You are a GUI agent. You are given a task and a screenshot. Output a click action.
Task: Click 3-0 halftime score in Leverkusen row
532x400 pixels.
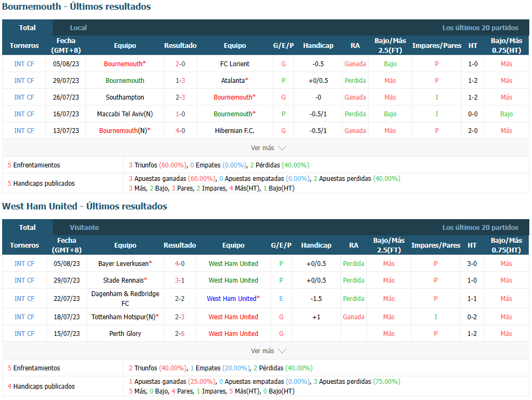coord(472,263)
